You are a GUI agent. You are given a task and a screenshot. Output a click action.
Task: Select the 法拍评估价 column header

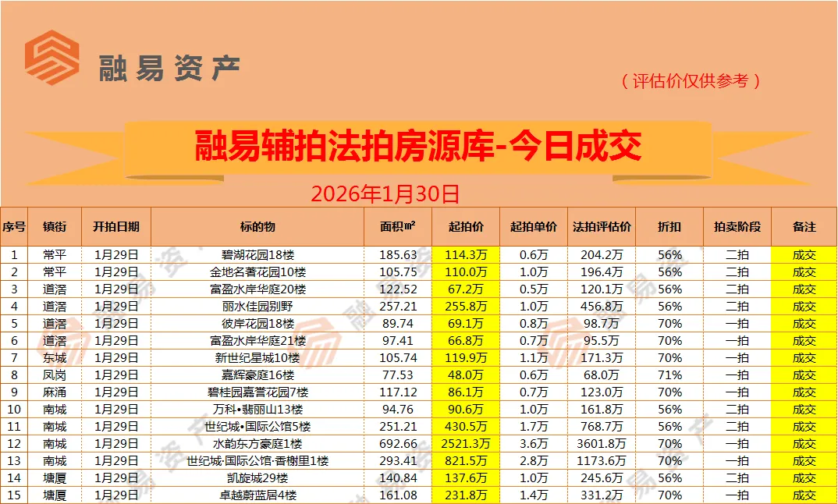point(602,226)
